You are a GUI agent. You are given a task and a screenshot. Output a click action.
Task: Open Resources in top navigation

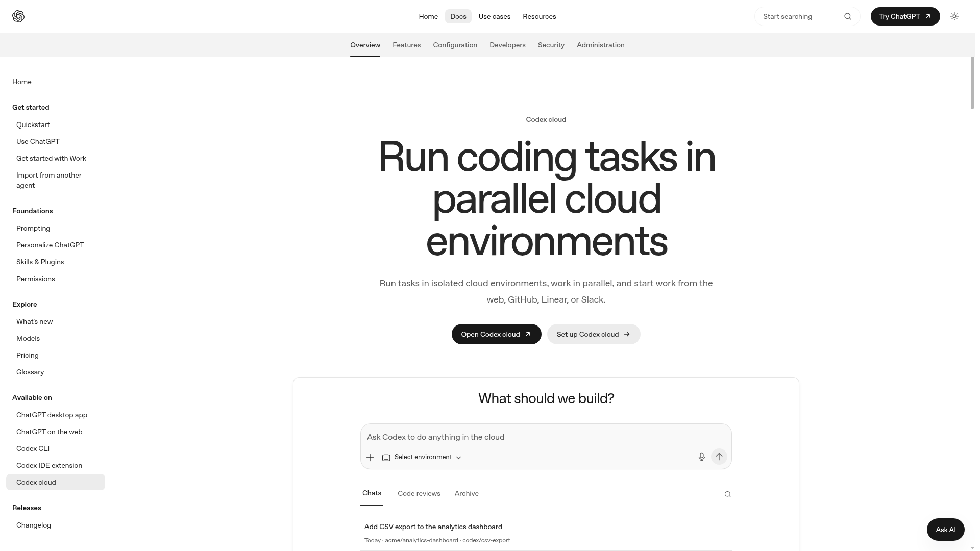click(x=540, y=16)
